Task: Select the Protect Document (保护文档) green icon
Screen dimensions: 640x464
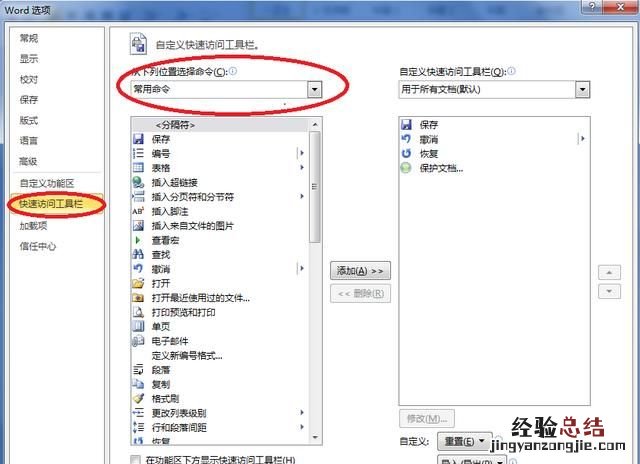Action: [406, 168]
